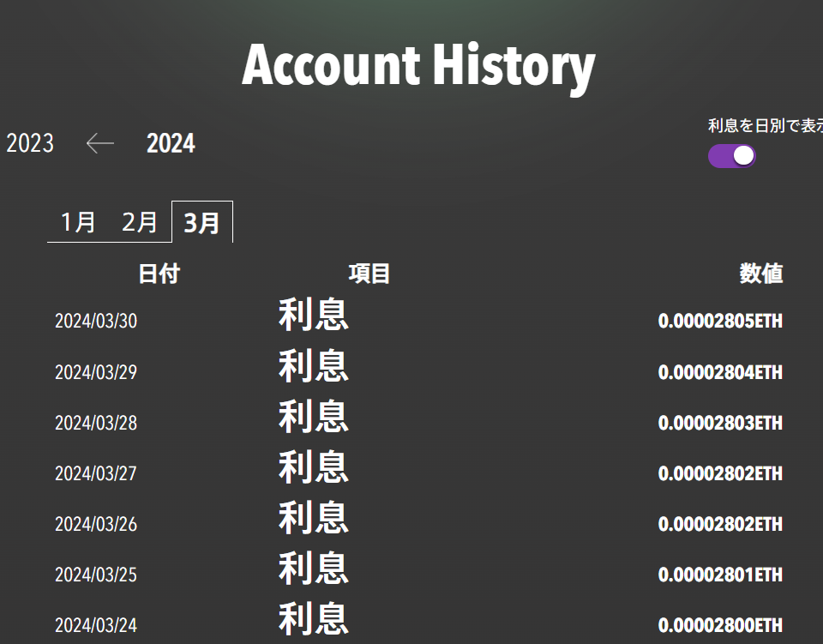Click the date 2024/03/30
This screenshot has height=644, width=823.
(x=96, y=321)
